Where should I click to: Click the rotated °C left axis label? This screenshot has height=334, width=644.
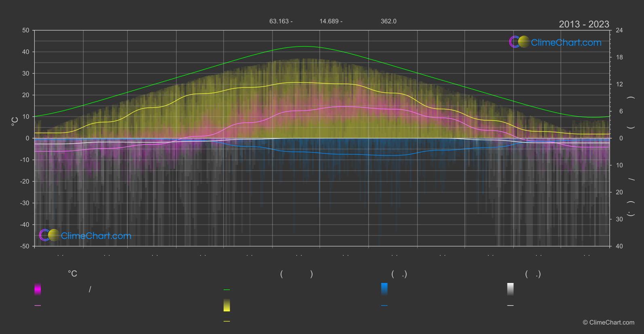(15, 121)
